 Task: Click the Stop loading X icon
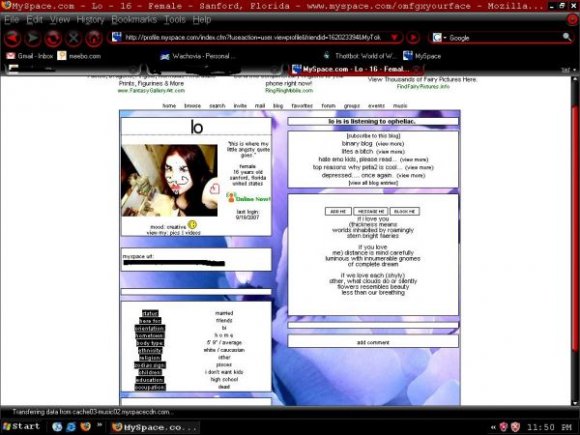click(x=74, y=38)
